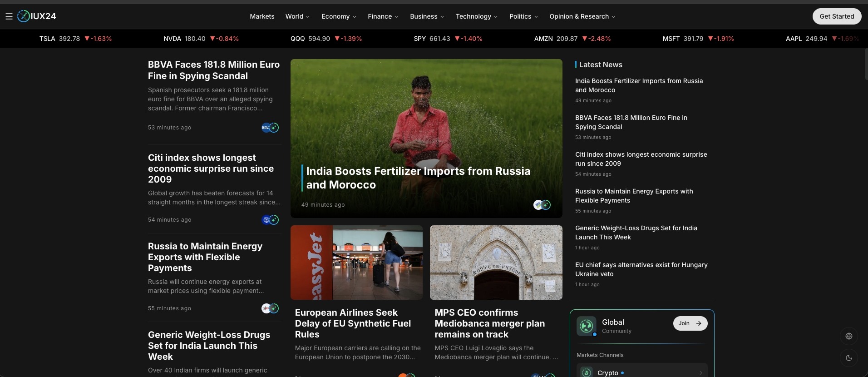Open India Boosts Fertilizer Imports featured headline
868x377 pixels.
[x=418, y=178]
